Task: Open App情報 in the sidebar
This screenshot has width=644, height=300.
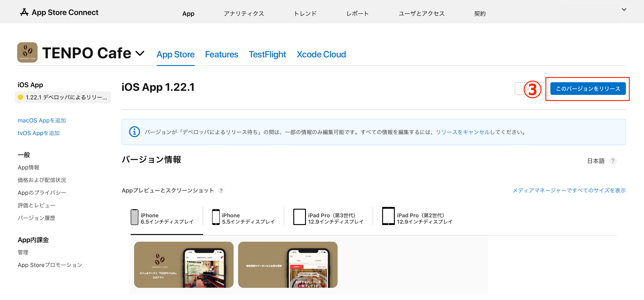Action: (x=28, y=167)
